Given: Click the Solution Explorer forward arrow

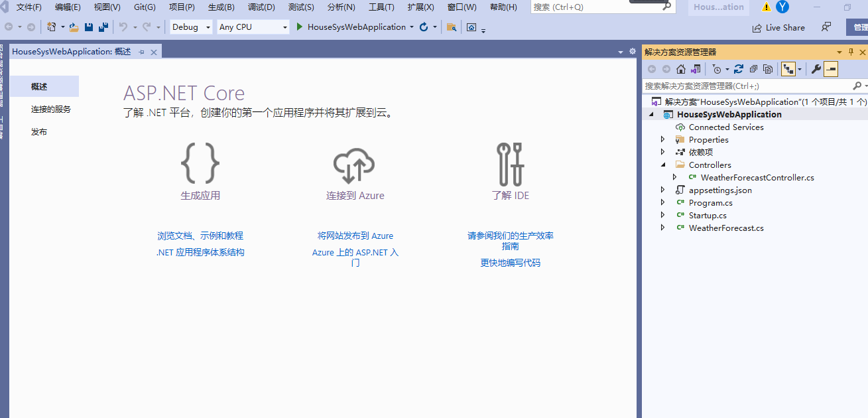Looking at the screenshot, I should [666, 69].
